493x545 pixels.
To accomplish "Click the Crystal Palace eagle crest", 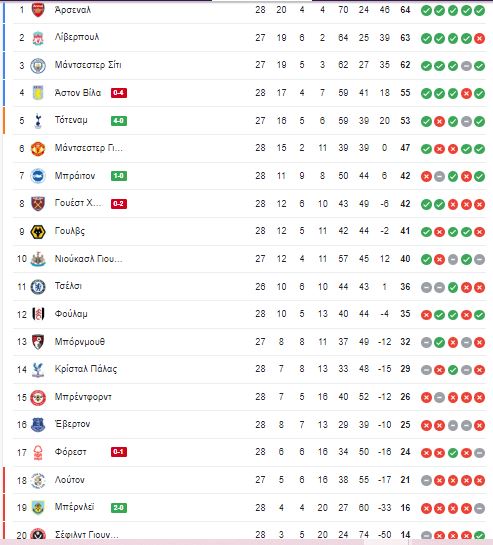I will (x=38, y=369).
